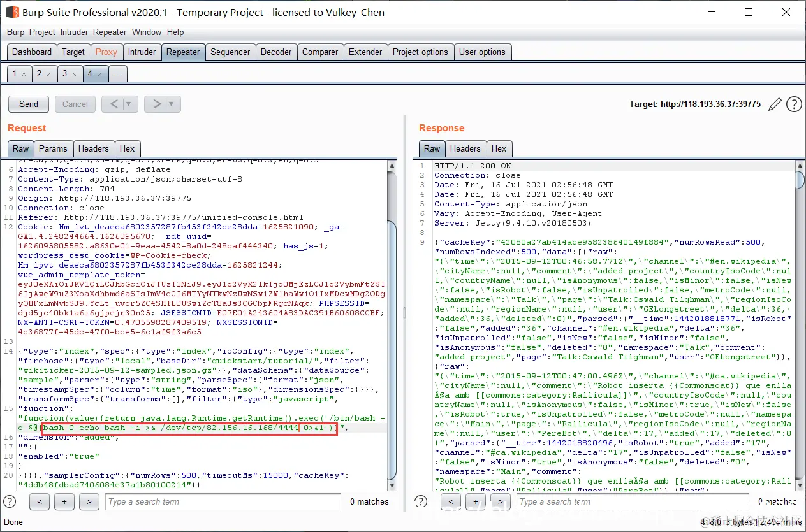Click the Burp Suite logo in the title bar
Image resolution: width=806 pixels, height=532 pixels.
coord(12,12)
